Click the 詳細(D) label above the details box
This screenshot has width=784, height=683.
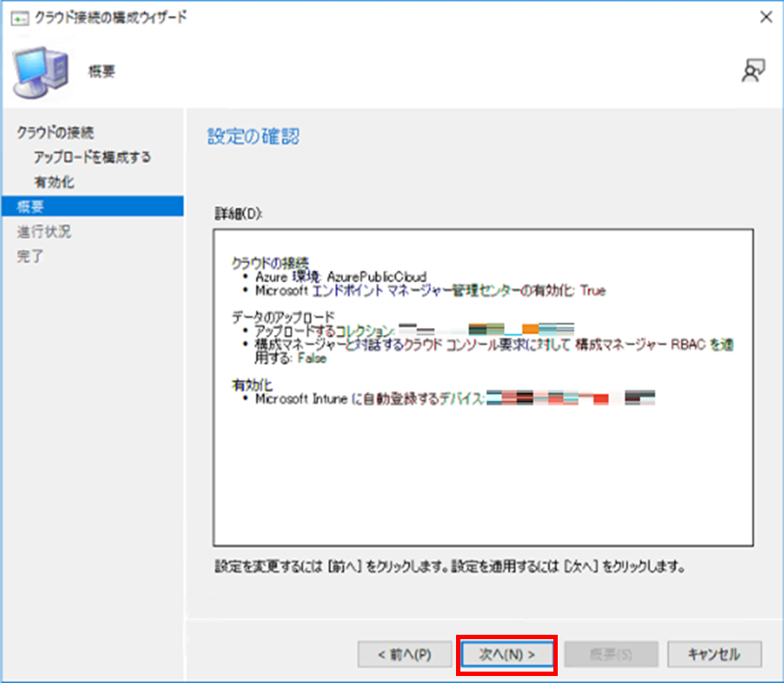pos(239,213)
